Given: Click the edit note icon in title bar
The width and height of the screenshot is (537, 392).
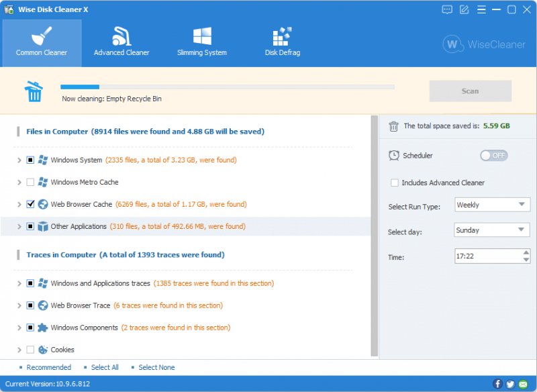Looking at the screenshot, I should click(x=464, y=9).
